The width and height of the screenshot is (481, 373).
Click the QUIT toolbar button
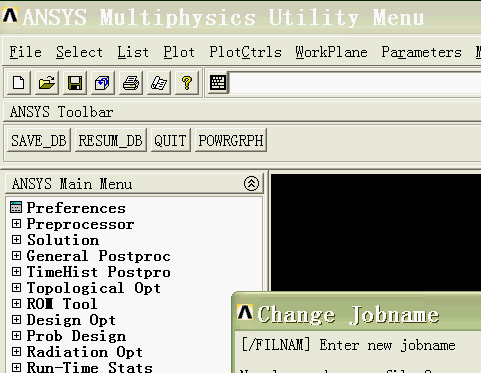tap(170, 140)
